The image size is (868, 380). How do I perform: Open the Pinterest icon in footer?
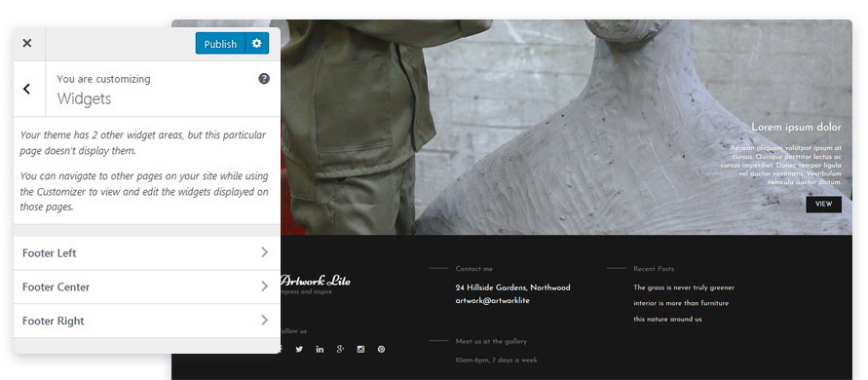point(382,350)
